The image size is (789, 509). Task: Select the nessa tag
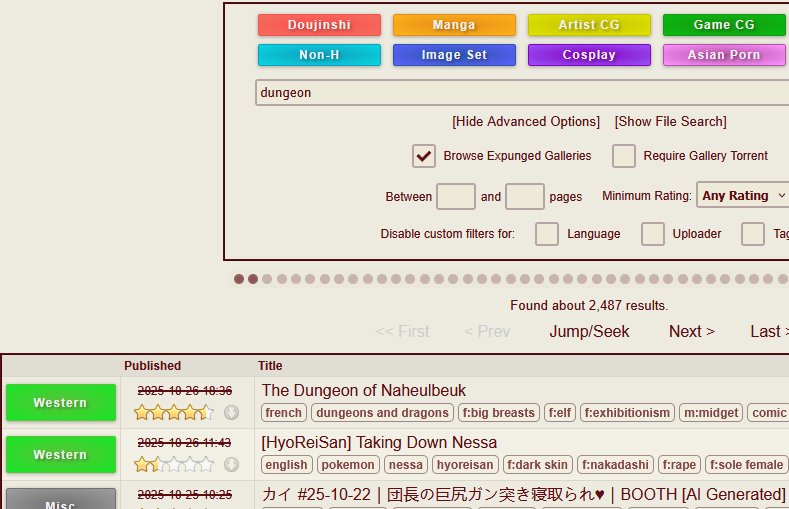406,464
